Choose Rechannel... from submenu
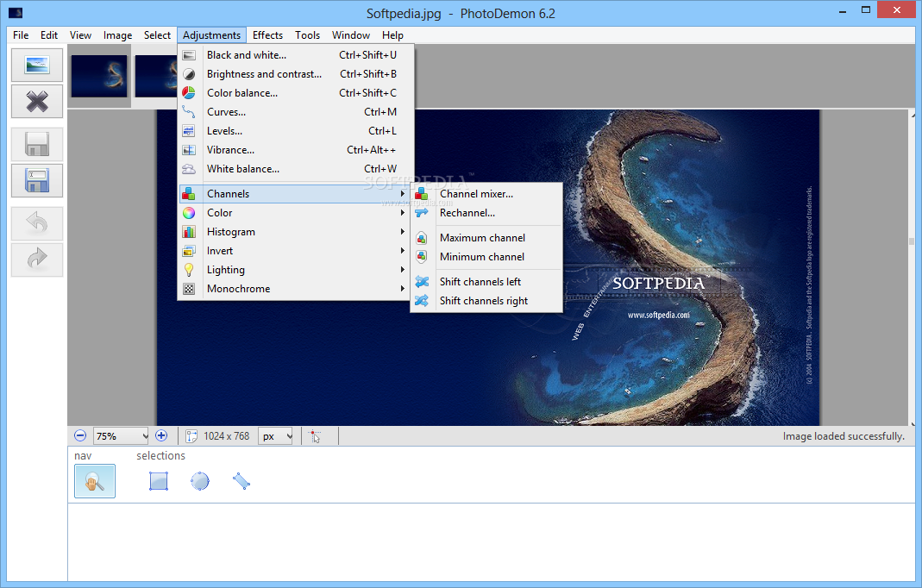The width and height of the screenshot is (922, 588). click(486, 213)
